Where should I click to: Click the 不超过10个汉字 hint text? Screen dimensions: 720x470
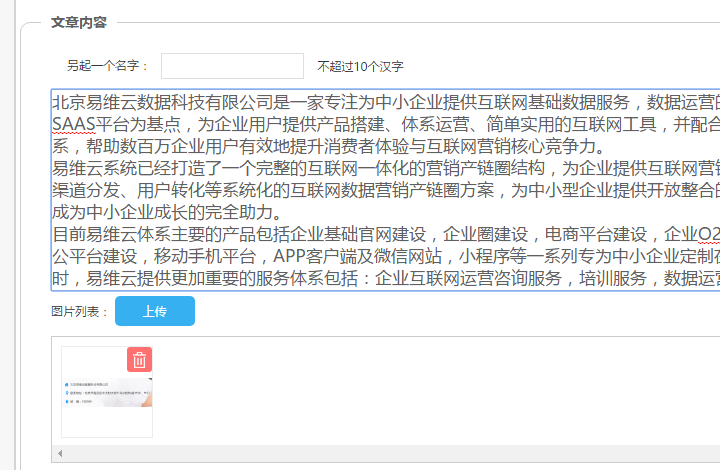tap(360, 67)
